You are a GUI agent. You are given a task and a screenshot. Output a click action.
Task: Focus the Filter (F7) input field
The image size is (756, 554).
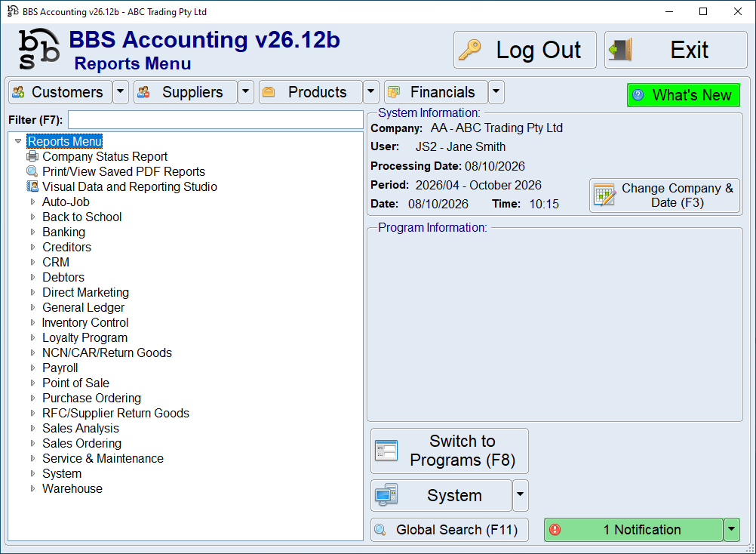click(216, 119)
